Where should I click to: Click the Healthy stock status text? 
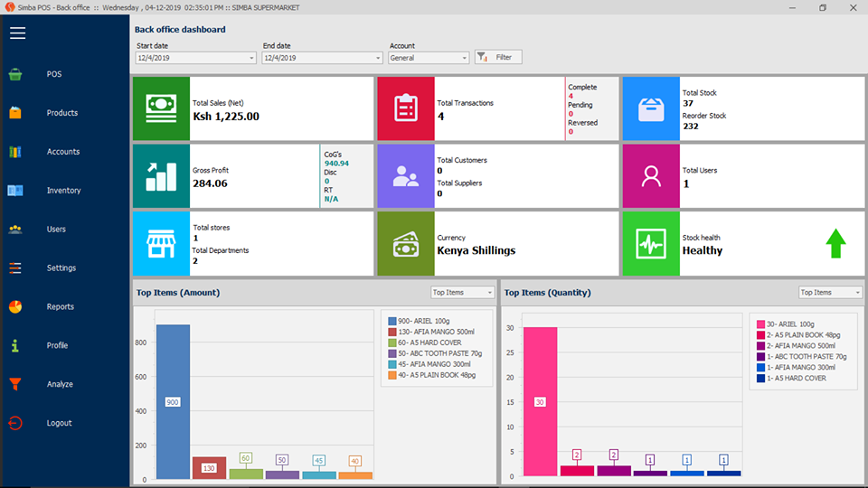click(x=703, y=250)
